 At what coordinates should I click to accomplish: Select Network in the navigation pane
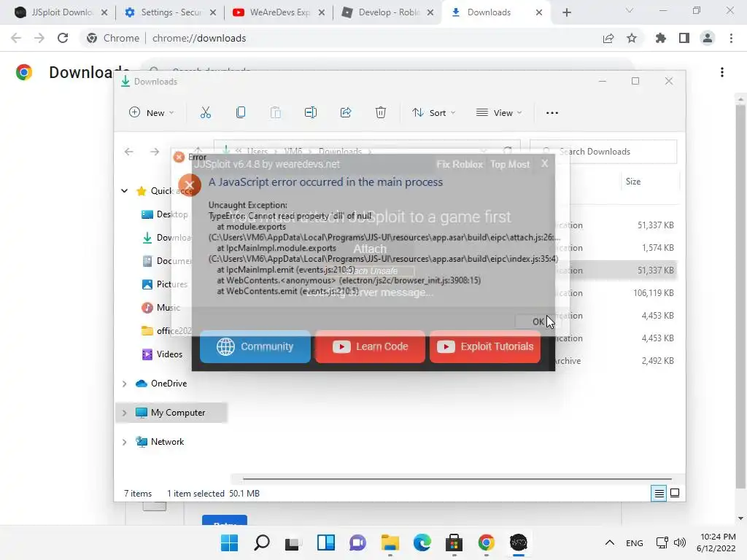click(x=160, y=442)
